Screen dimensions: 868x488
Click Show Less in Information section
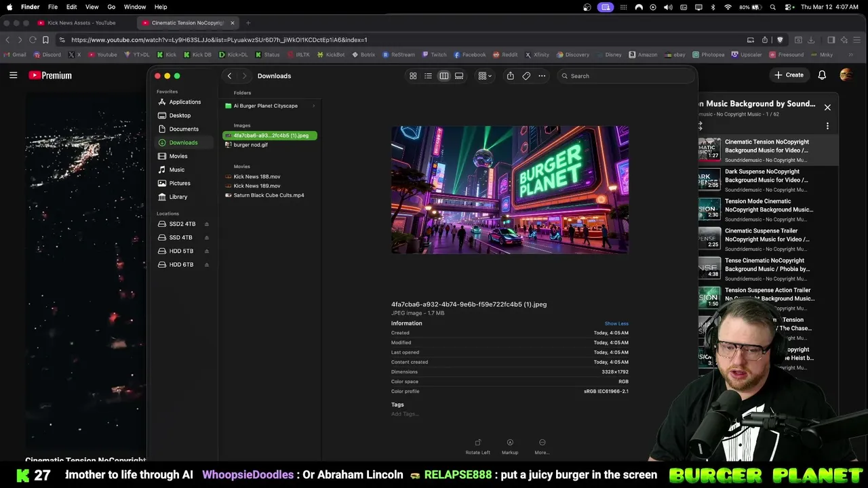click(616, 323)
